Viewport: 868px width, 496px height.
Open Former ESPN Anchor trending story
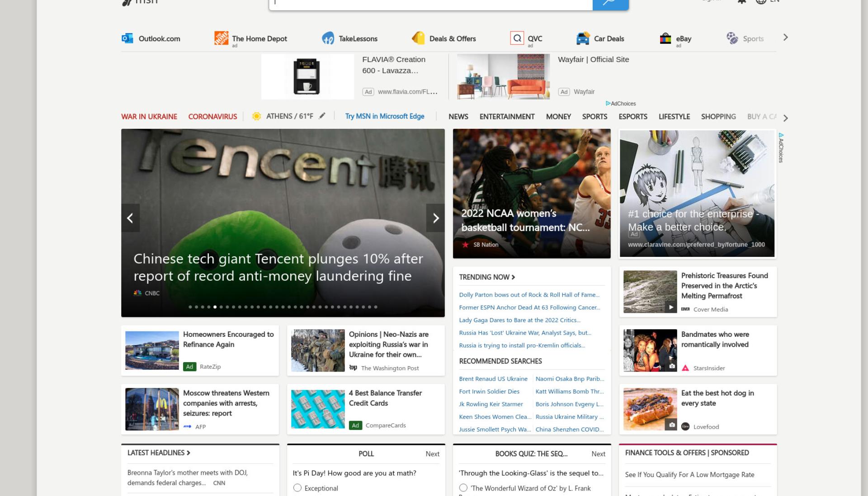point(530,307)
